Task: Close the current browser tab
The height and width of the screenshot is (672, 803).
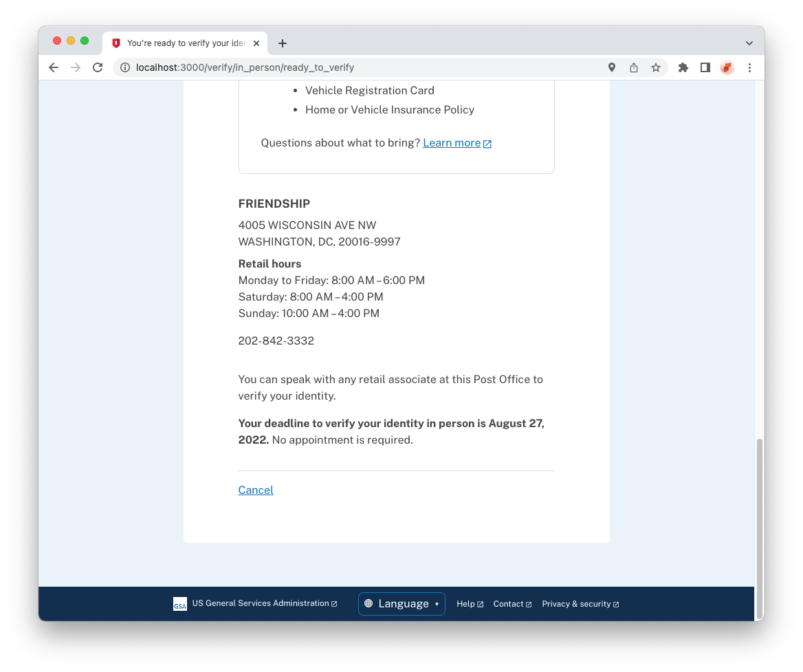Action: (256, 43)
